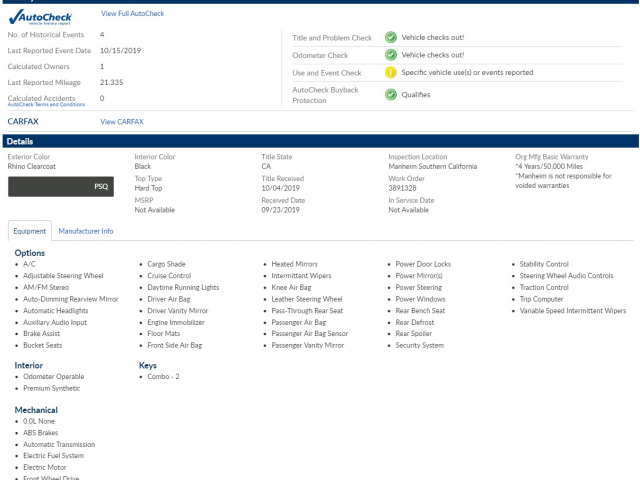This screenshot has height=480, width=640.
Task: Select the text 'Rhino Clearcoat'
Action: 31,167
